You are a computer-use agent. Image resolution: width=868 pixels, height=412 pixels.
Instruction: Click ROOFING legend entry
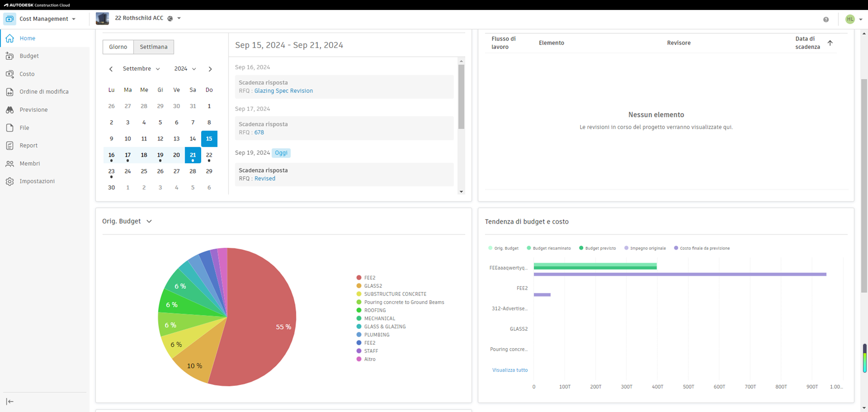click(371, 311)
